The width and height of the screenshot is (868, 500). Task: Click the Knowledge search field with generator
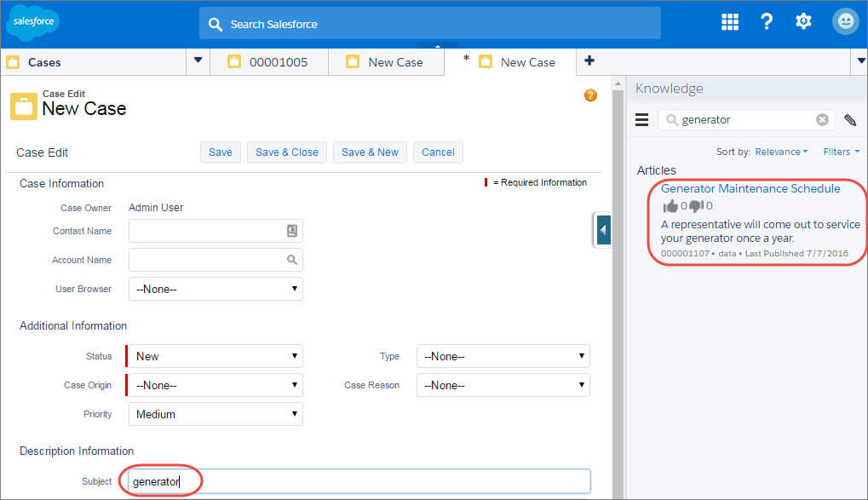click(746, 119)
